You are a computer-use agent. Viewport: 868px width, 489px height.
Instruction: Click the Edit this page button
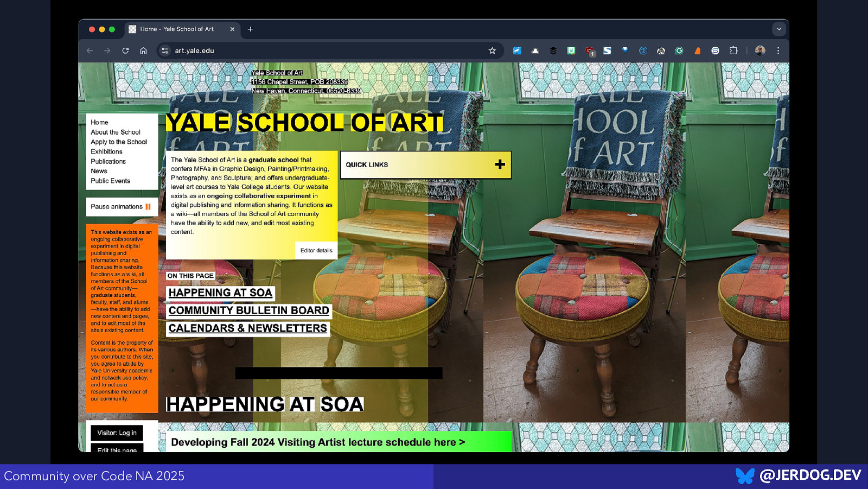(117, 448)
